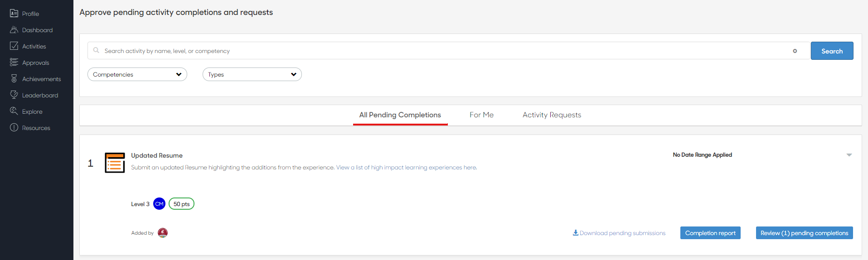The image size is (868, 260).
Task: Open the Profile sidebar icon
Action: tap(14, 14)
